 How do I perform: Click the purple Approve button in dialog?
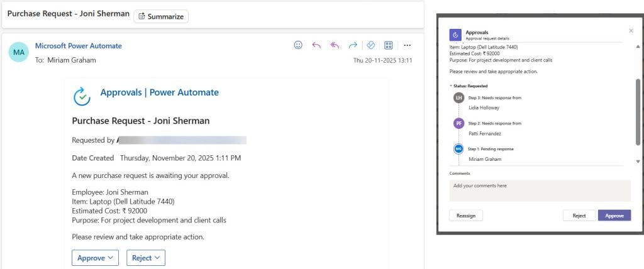click(614, 216)
